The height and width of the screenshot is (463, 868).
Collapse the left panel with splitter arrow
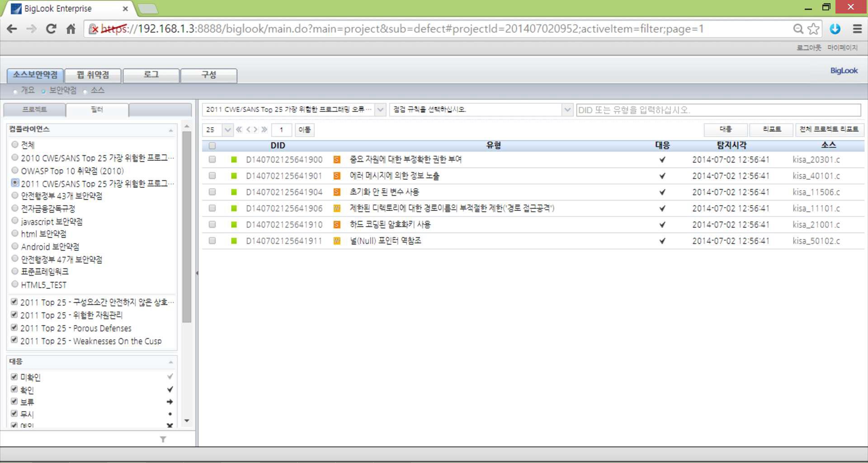pyautogui.click(x=197, y=273)
